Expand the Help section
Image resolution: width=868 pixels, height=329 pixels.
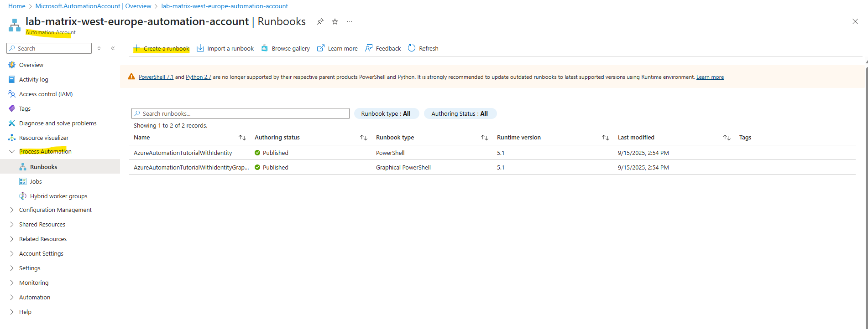pyautogui.click(x=25, y=312)
